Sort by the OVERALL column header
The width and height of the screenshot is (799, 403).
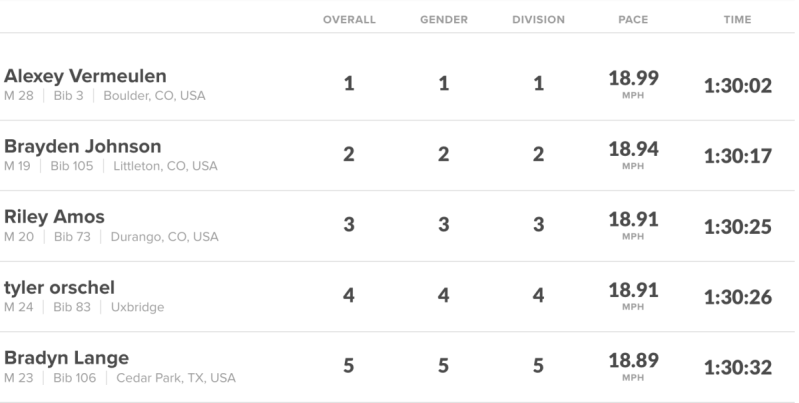(x=349, y=19)
